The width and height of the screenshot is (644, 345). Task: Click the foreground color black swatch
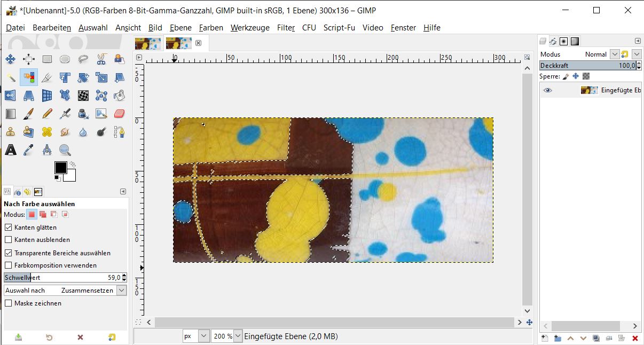click(60, 168)
